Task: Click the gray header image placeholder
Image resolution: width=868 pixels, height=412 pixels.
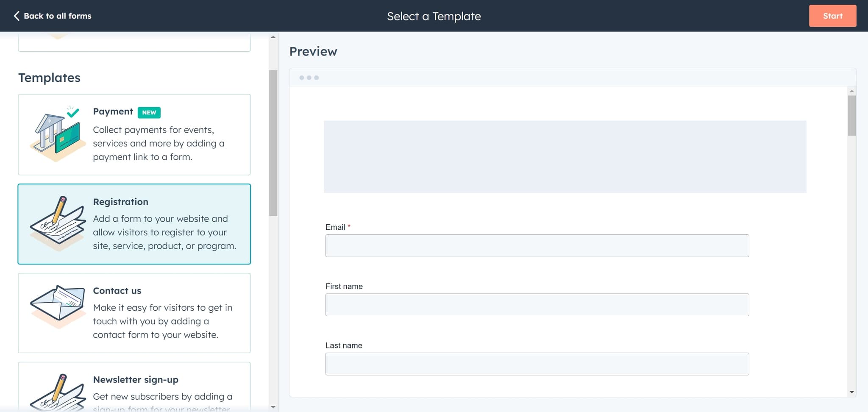Action: tap(565, 157)
